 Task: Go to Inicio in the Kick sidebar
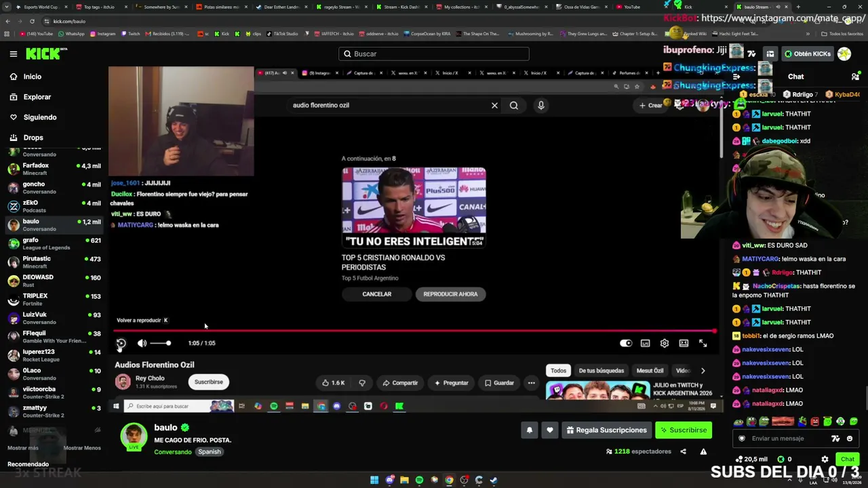coord(33,77)
